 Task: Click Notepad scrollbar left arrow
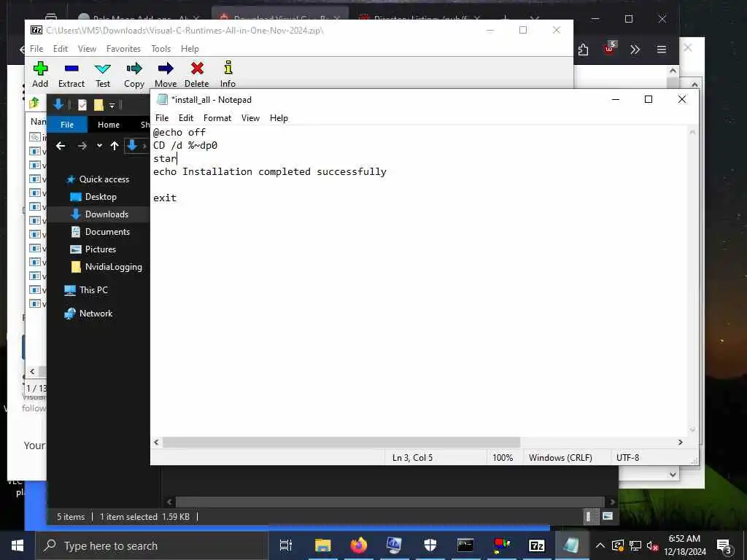coord(156,443)
